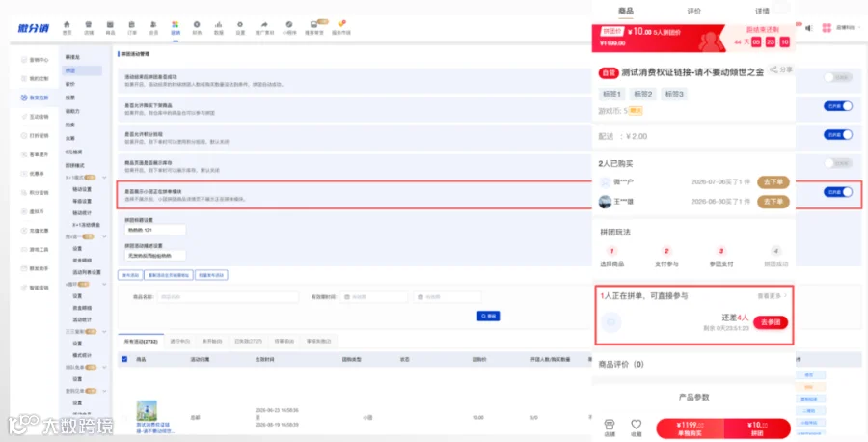Open the start date picker for 有效期时间

pos(373,297)
